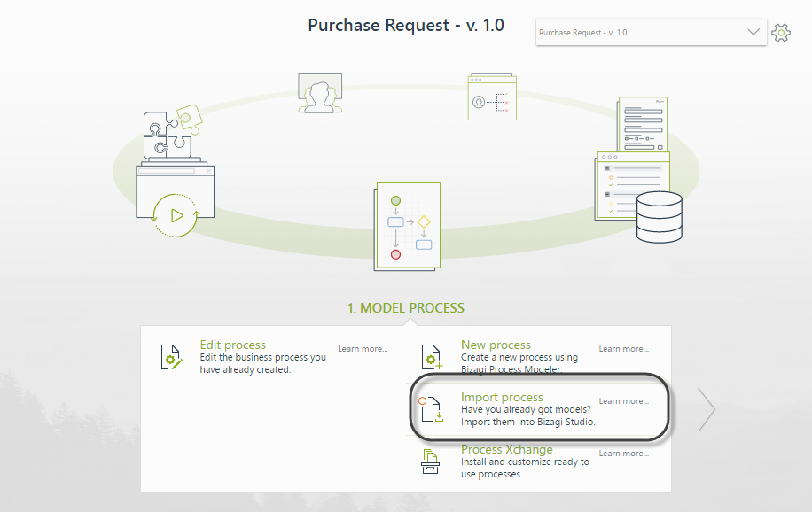Click the Import process download icon
This screenshot has height=512, width=812.
pos(431,409)
